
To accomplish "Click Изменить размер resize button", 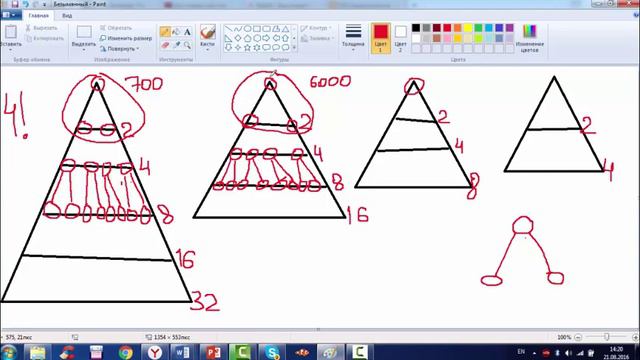I will (126, 38).
